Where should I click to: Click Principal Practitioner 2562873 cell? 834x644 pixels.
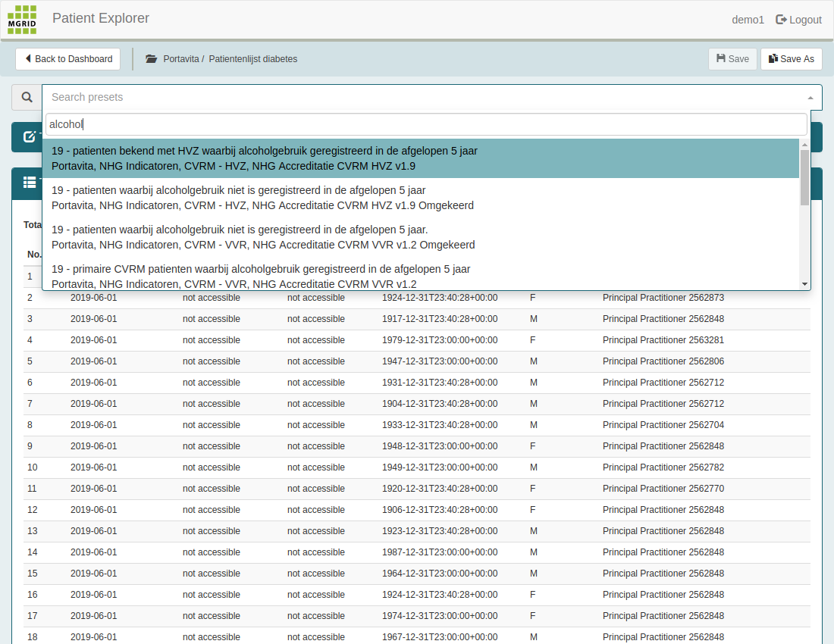663,298
